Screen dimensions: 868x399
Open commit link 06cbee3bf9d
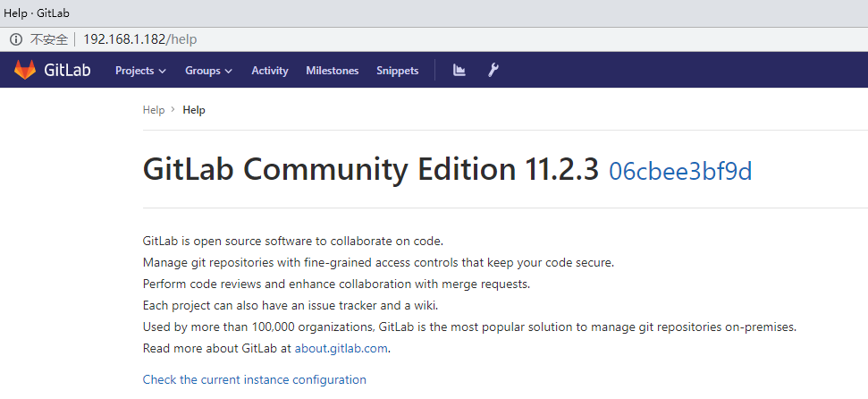(680, 171)
